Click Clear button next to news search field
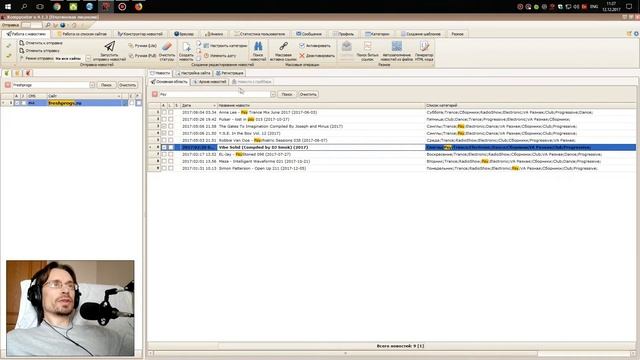Image resolution: width=640 pixels, height=360 pixels. 308,94
